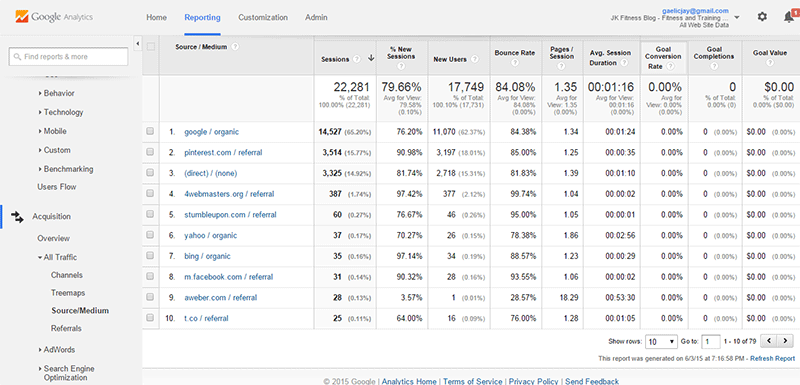Check the m.facebook.com / referral row
This screenshot has height=385, width=800.
point(150,276)
